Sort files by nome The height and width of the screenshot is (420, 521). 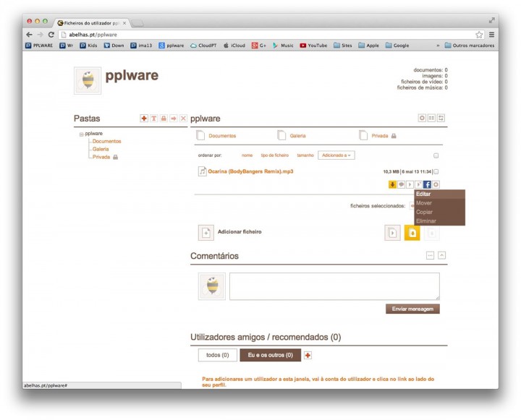(x=247, y=155)
